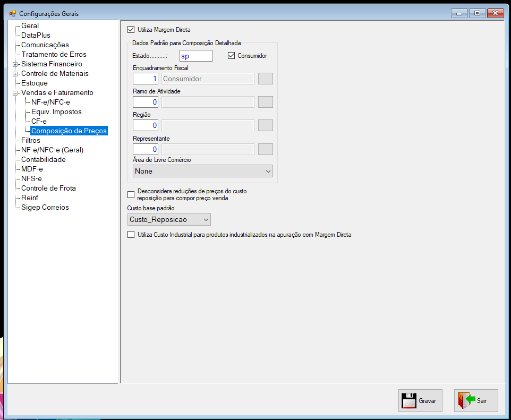Click the Enquadramento Fiscal code field
This screenshot has height=420, width=511.
pyautogui.click(x=146, y=79)
